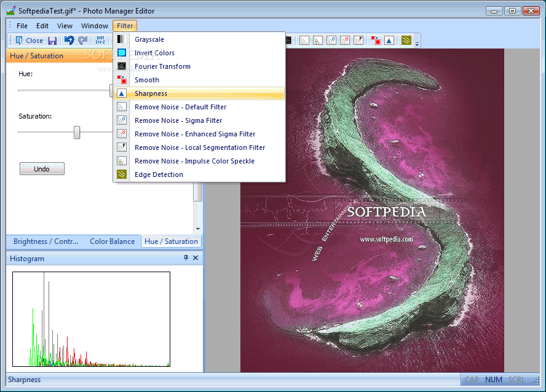Click the Histogram panel title
Screen dimensions: 546x392
[27, 259]
